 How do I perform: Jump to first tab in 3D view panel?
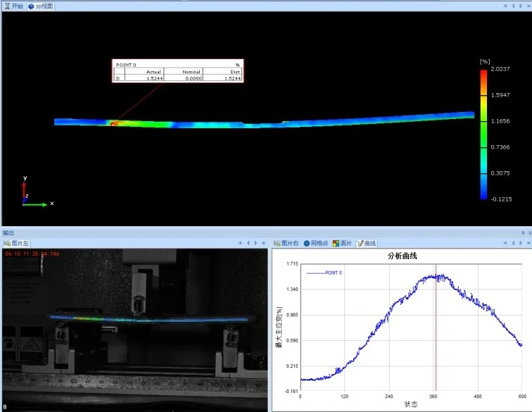pos(505,6)
